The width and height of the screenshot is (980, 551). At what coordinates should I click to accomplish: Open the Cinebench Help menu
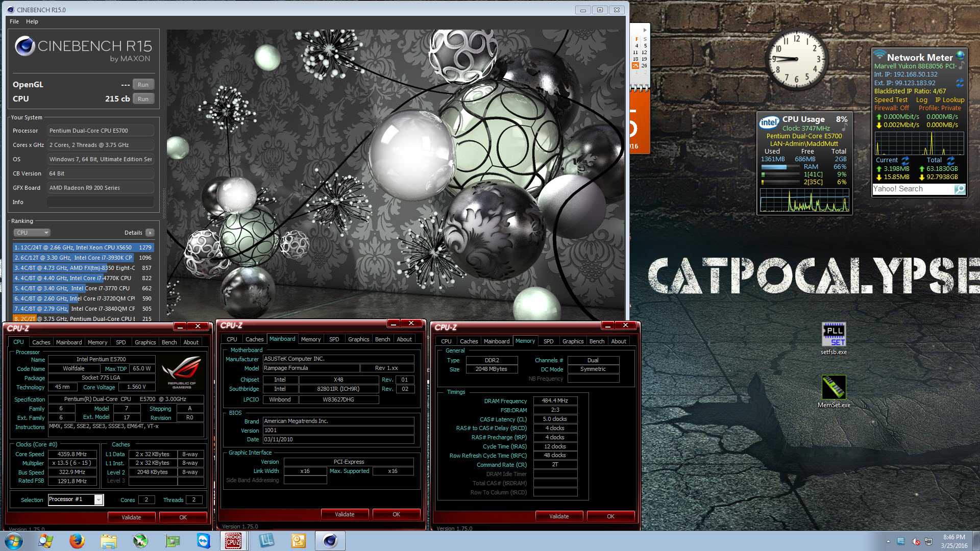32,21
